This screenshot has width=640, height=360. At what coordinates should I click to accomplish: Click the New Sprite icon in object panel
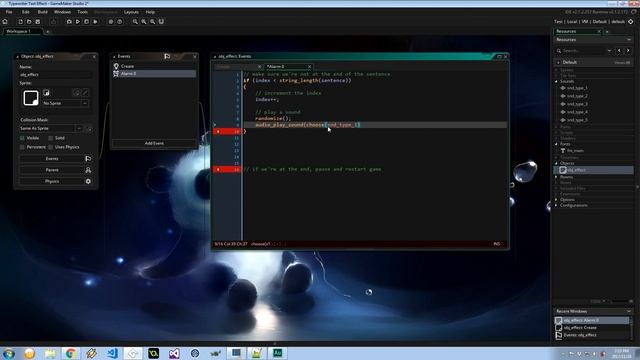pos(46,93)
